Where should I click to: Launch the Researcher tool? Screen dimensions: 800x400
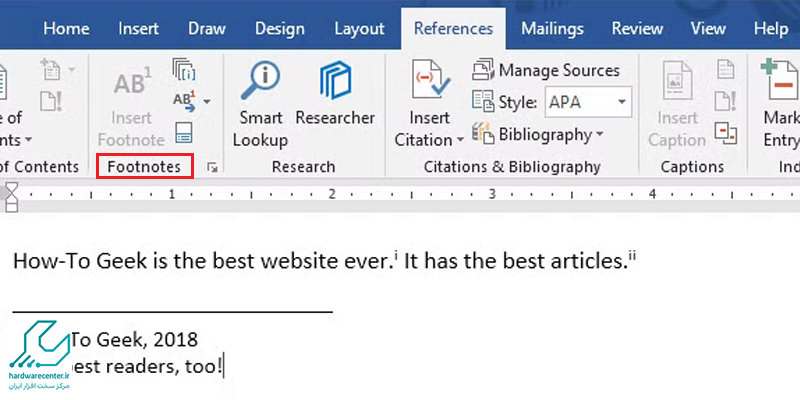pos(335,95)
